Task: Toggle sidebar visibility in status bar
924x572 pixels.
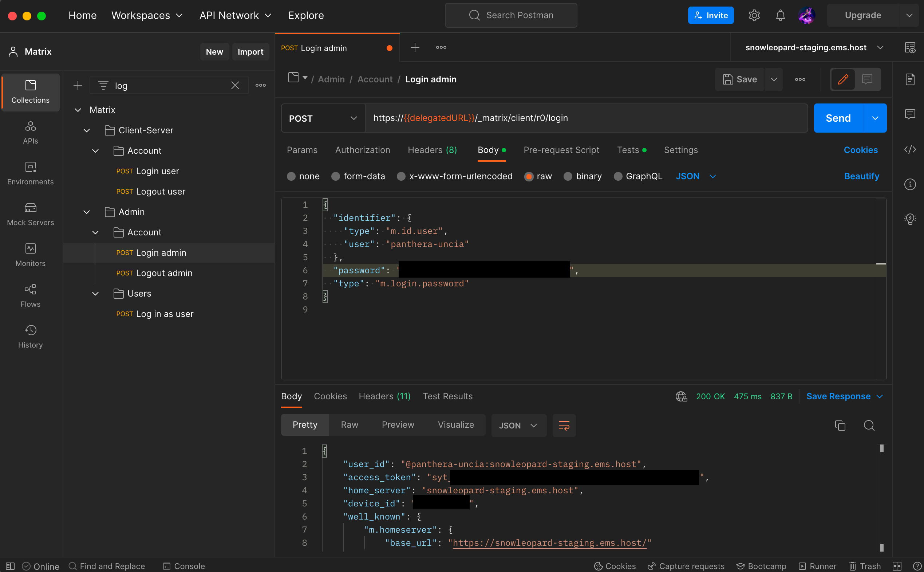Action: coord(10,566)
